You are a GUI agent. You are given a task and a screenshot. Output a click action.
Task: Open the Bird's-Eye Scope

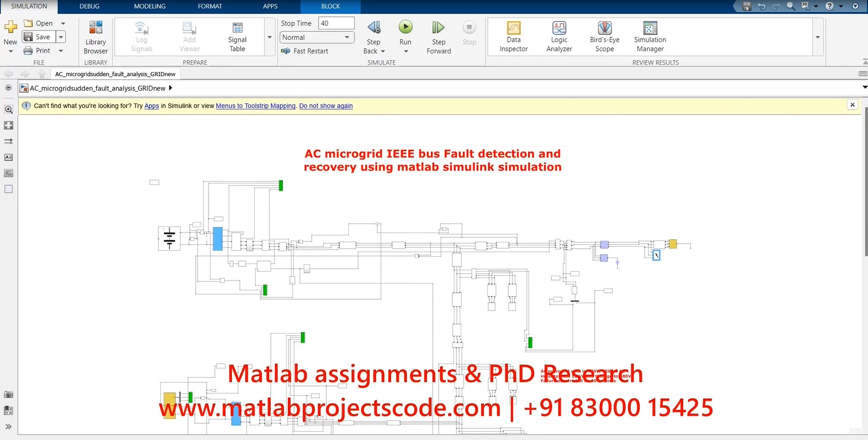[x=605, y=37]
